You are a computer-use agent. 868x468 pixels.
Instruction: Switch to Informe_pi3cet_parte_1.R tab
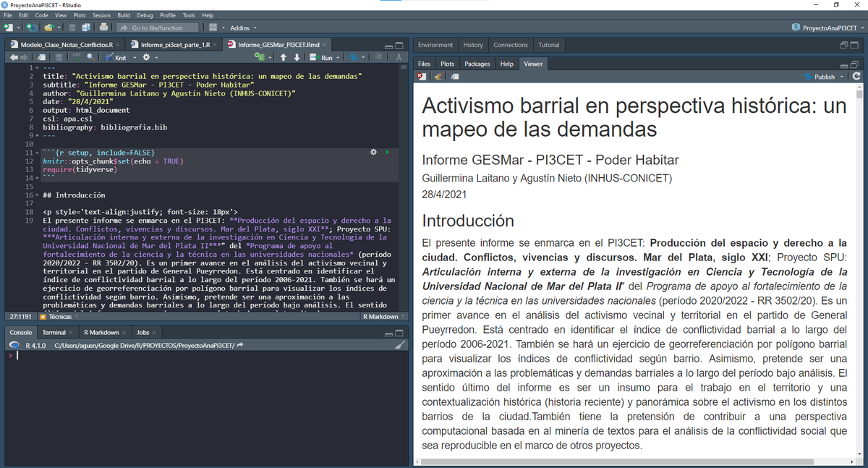point(174,44)
